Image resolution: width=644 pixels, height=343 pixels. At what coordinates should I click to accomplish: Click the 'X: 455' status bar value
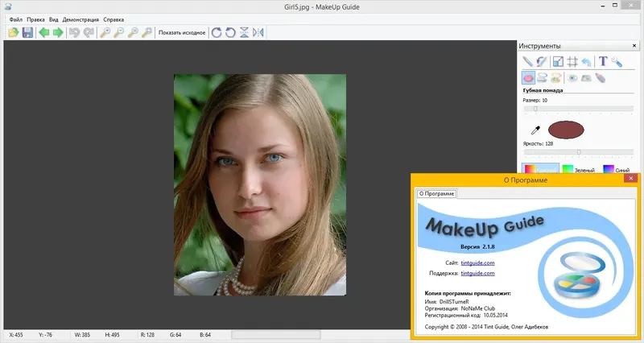[x=16, y=335]
